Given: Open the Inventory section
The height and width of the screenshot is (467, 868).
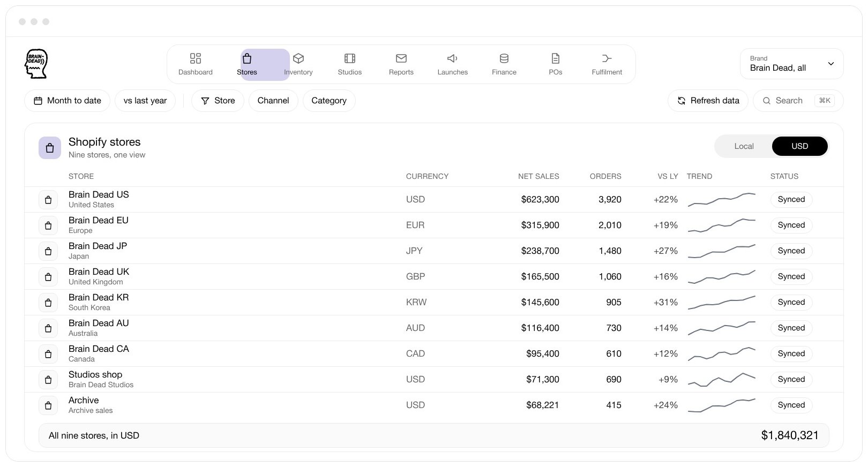Looking at the screenshot, I should [298, 64].
